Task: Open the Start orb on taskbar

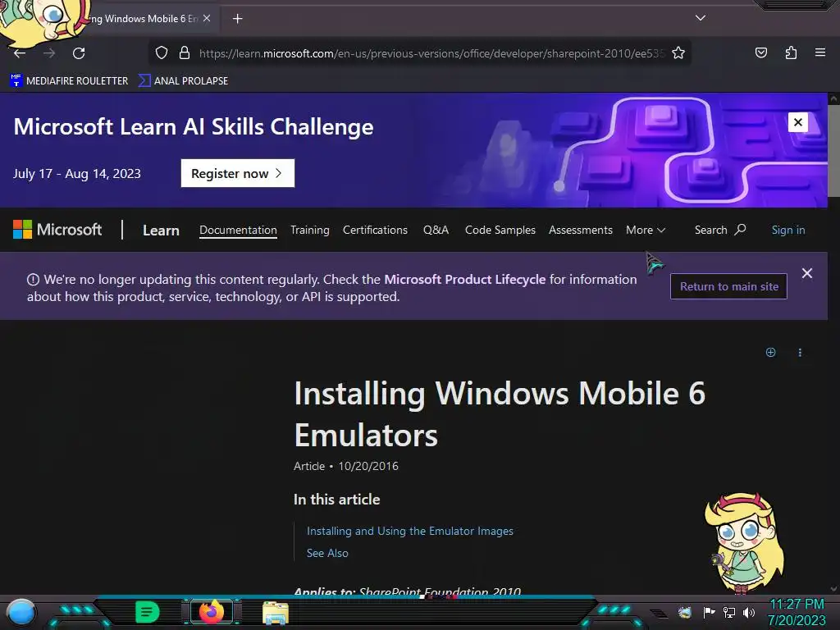Action: pos(21,613)
